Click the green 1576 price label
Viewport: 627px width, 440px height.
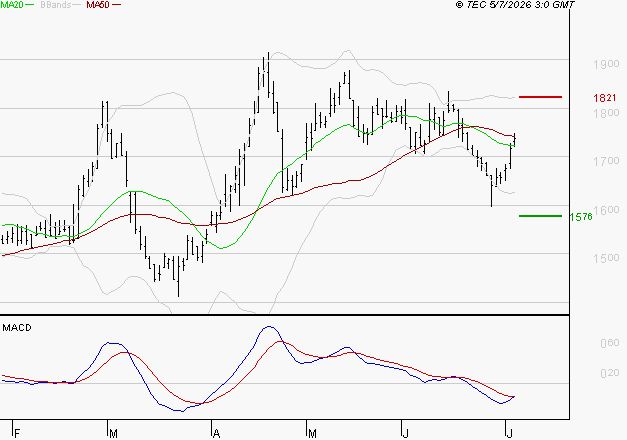click(x=581, y=217)
